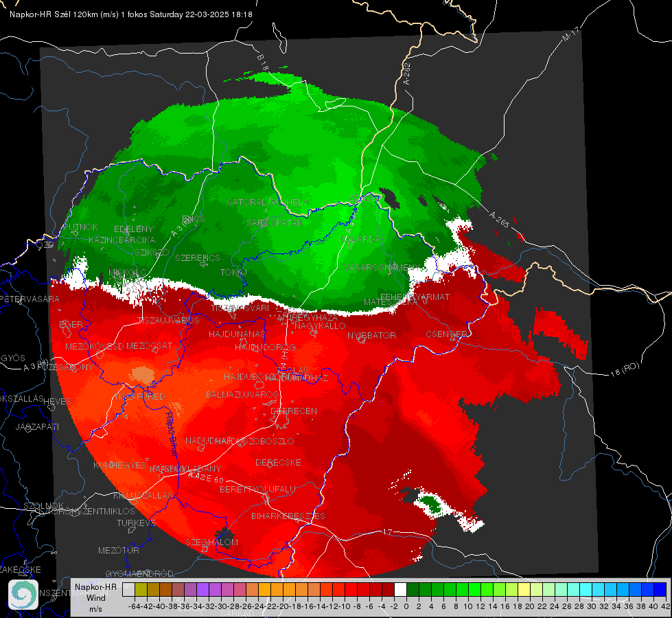Viewport: 672px width, 618px height.
Task: Click the MISKOLC city label
Action: [127, 273]
